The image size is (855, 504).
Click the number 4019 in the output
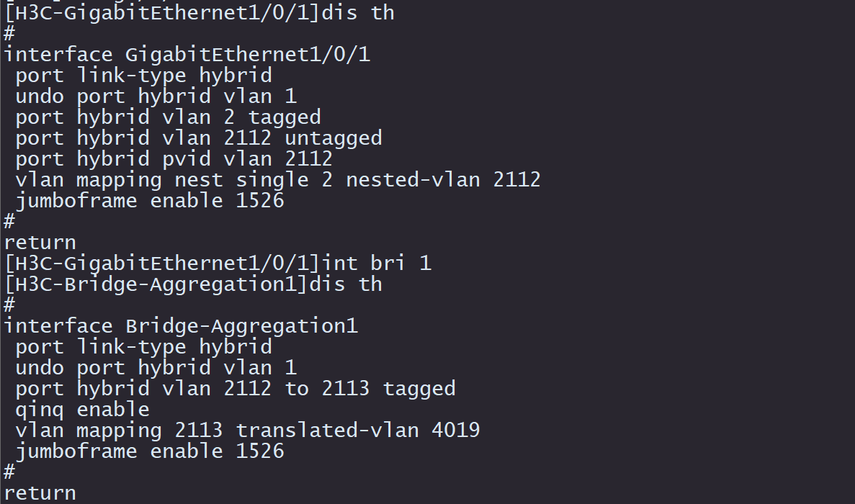[456, 431]
